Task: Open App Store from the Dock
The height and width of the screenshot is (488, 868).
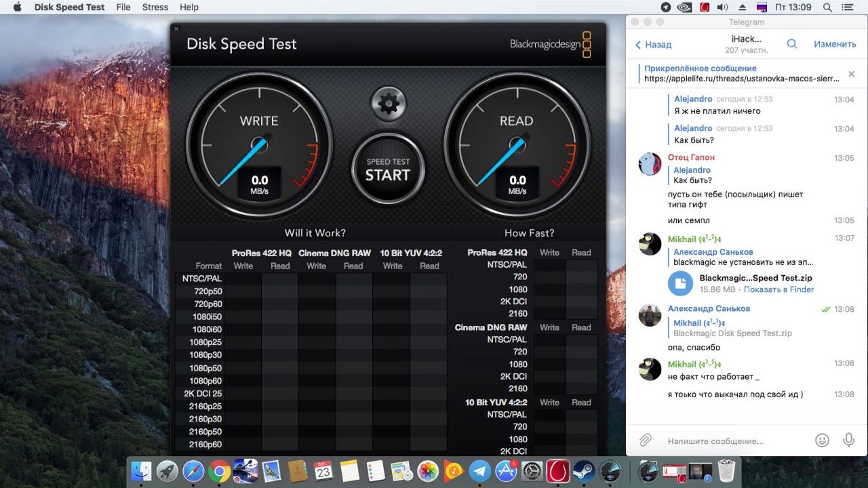Action: (x=506, y=471)
